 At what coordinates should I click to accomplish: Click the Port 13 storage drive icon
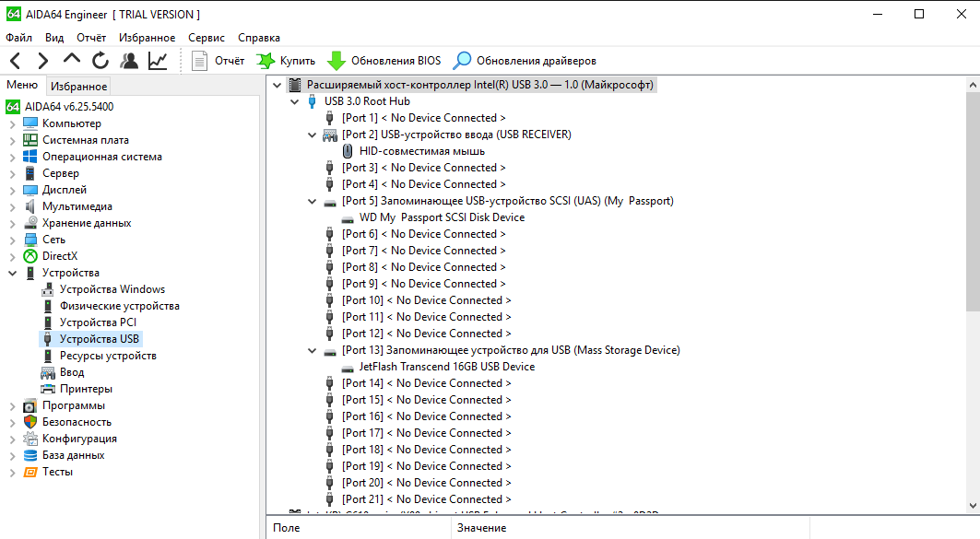pos(330,352)
